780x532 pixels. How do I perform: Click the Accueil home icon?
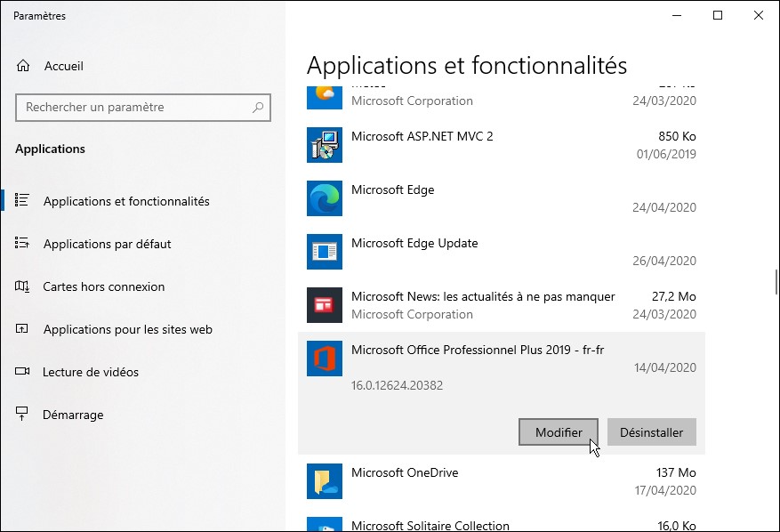[x=24, y=66]
